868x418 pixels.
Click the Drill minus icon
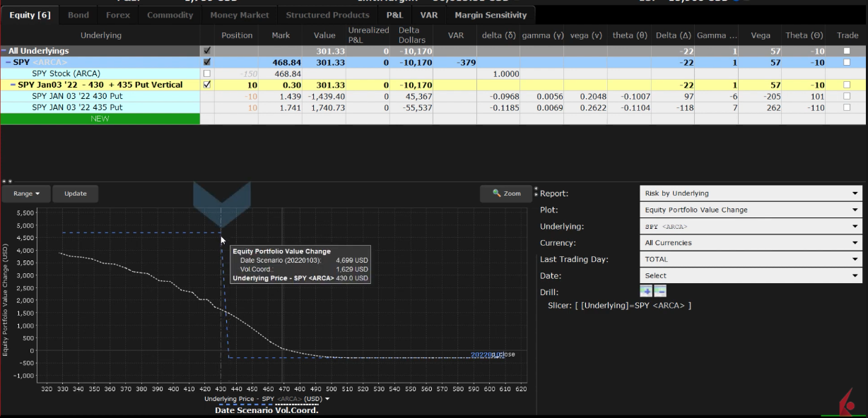click(x=659, y=290)
